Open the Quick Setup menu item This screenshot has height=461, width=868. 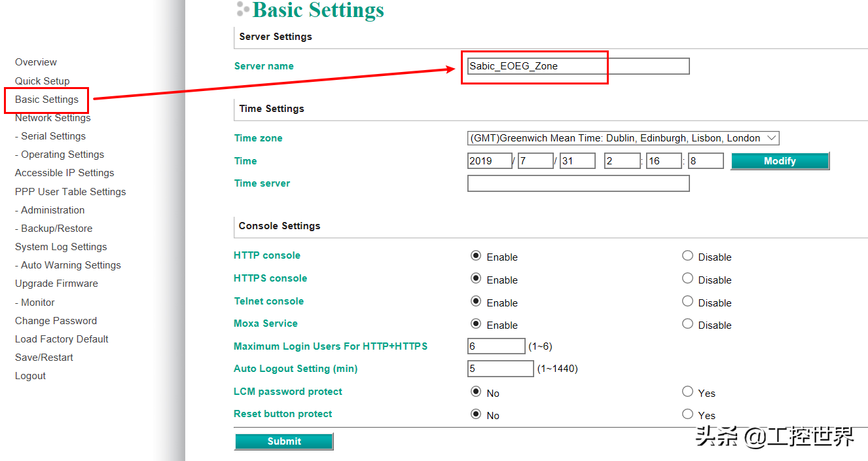[42, 81]
